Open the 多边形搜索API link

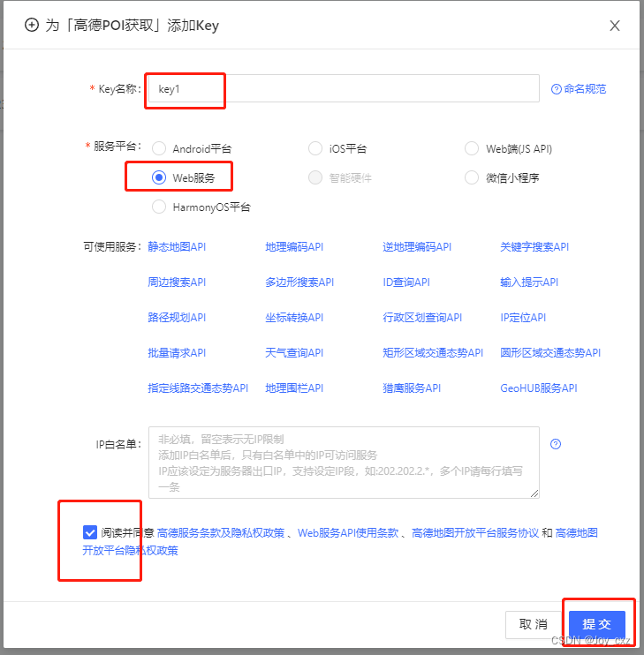pos(299,282)
